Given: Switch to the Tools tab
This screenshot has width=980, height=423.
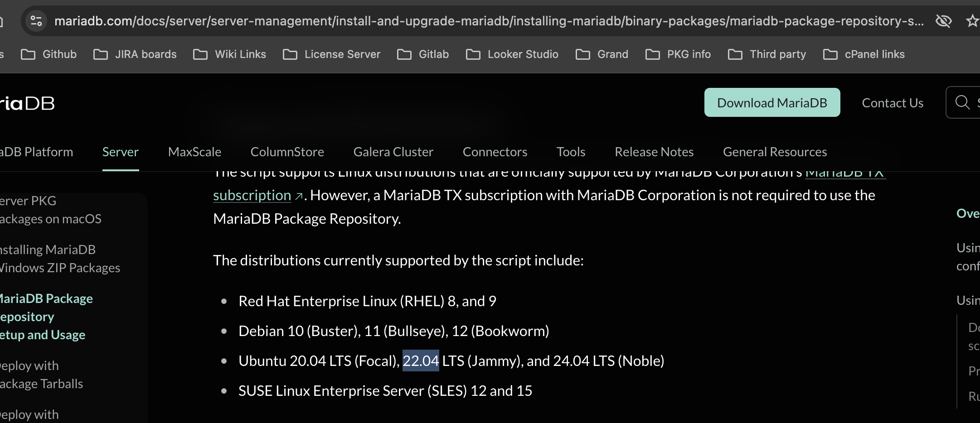Looking at the screenshot, I should 571,152.
